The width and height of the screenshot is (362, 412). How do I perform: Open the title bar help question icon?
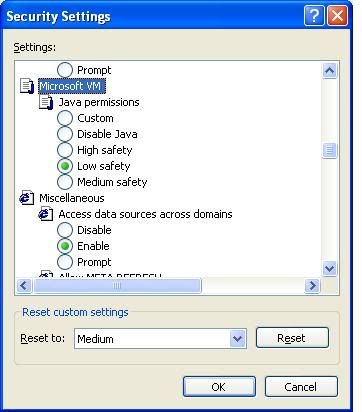point(314,16)
